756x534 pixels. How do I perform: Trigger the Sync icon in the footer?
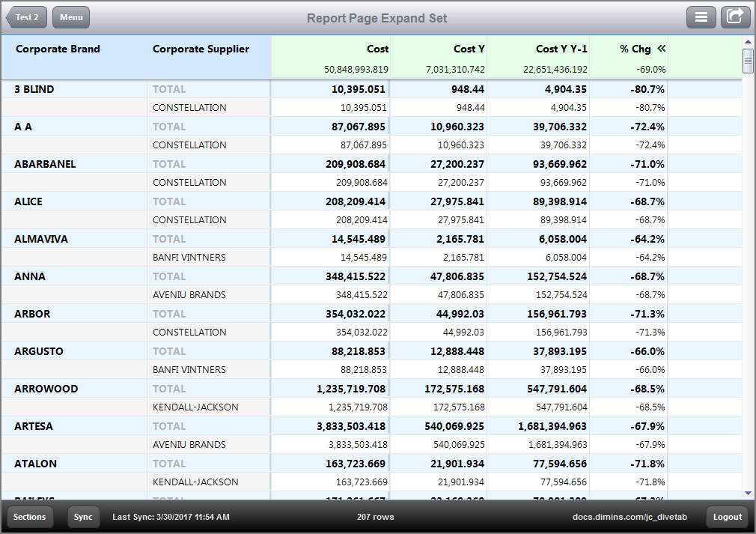click(83, 517)
